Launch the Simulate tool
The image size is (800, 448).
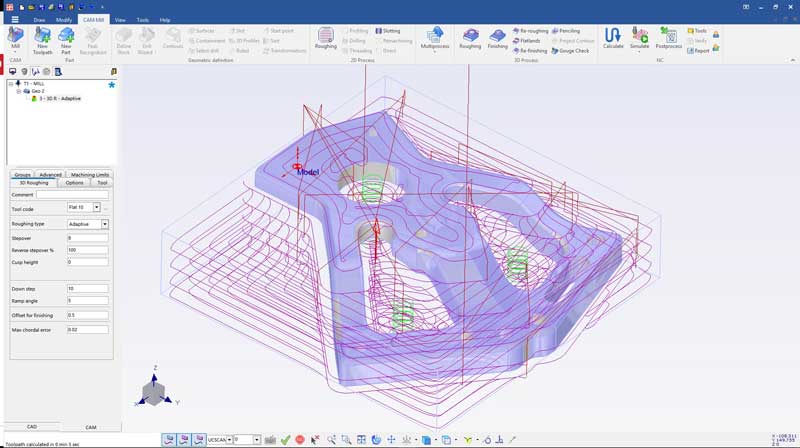(x=639, y=38)
